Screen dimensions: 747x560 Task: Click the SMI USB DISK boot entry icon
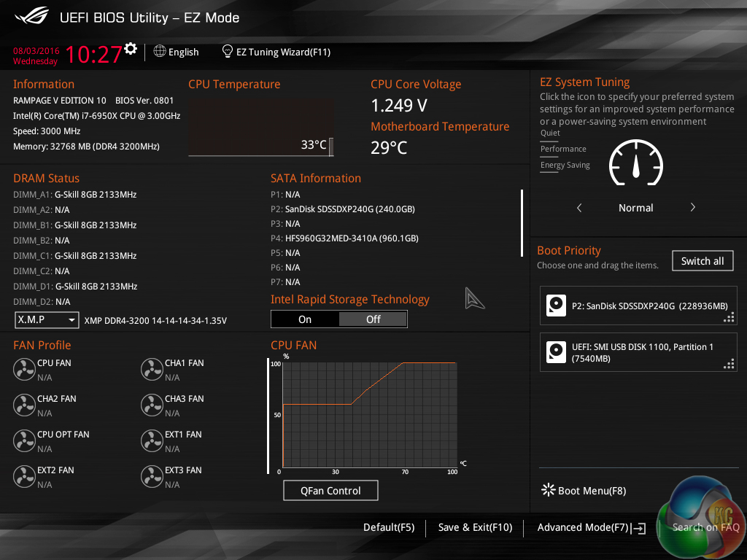[556, 352]
